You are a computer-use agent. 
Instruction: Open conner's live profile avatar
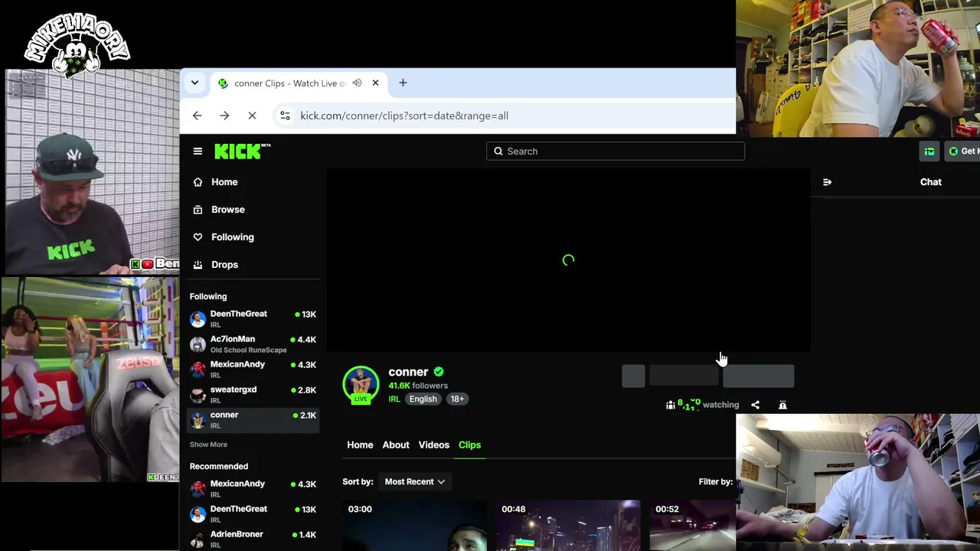pos(361,384)
